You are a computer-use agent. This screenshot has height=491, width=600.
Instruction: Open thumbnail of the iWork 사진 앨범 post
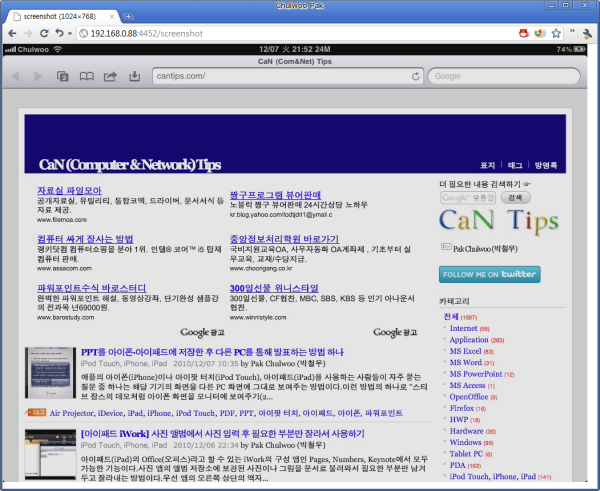(51, 455)
